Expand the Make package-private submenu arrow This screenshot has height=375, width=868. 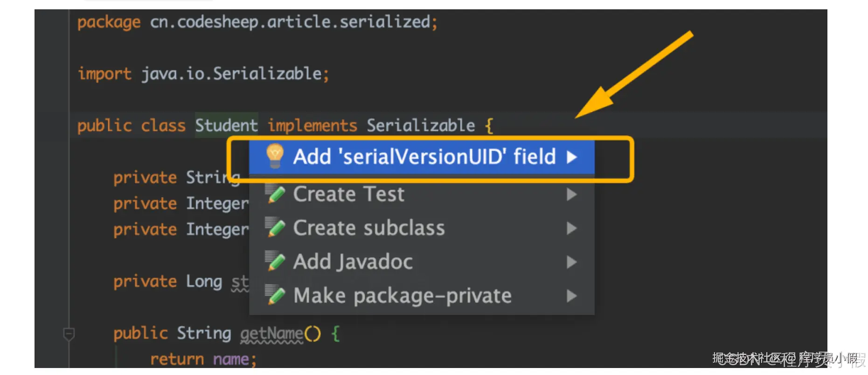(x=572, y=296)
